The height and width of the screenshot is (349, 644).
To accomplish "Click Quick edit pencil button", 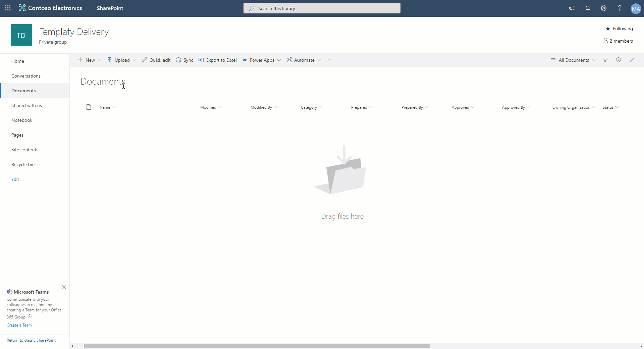I will click(x=156, y=60).
